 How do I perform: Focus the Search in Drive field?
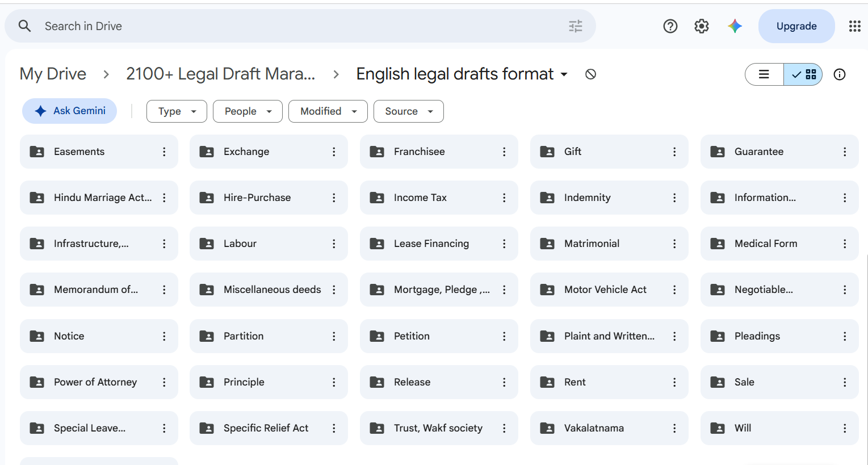point(300,26)
